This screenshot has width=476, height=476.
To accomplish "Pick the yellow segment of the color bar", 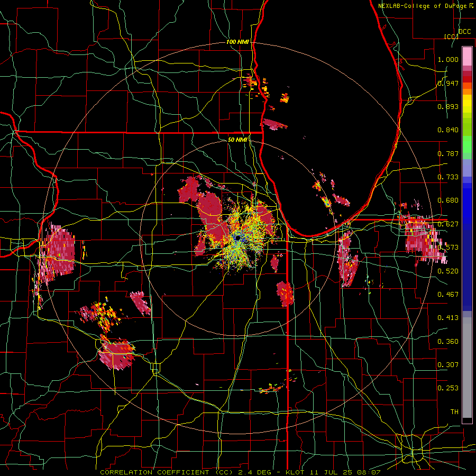I will (x=467, y=104).
